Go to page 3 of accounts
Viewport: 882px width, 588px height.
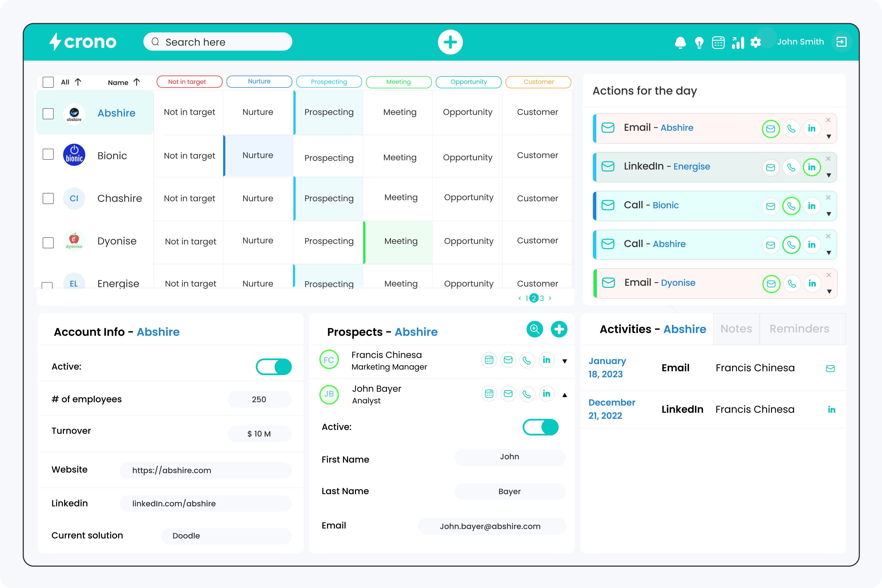[542, 298]
